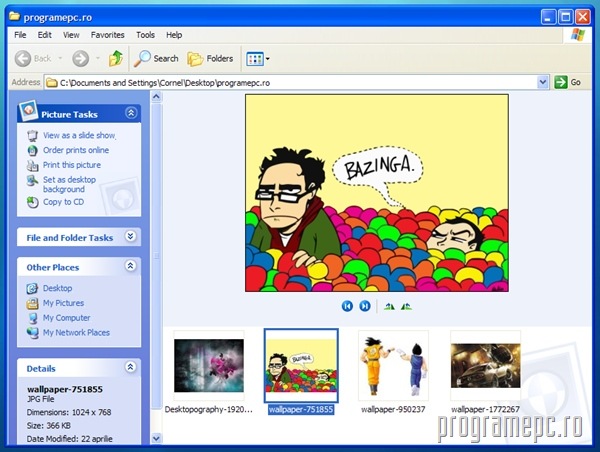Screen dimensions: 600x452
Task: Click View as a slide show
Action: [x=79, y=135]
